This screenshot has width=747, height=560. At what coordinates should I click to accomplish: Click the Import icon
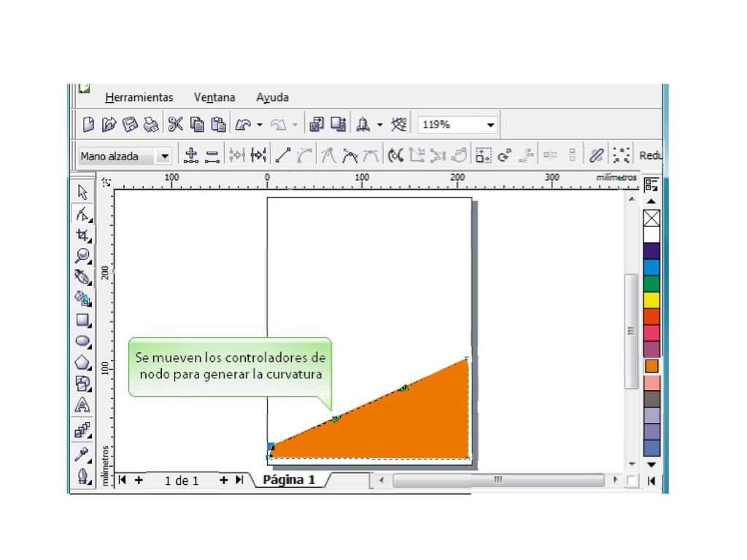317,124
